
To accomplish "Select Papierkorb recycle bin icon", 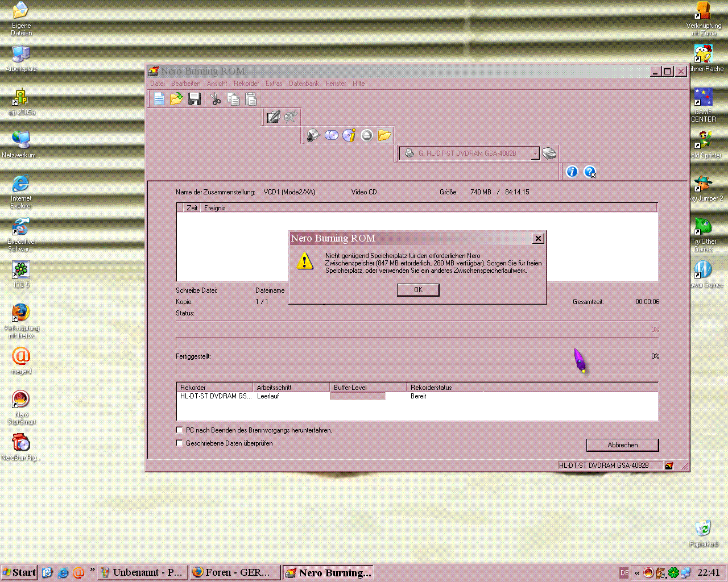I will coord(704,533).
